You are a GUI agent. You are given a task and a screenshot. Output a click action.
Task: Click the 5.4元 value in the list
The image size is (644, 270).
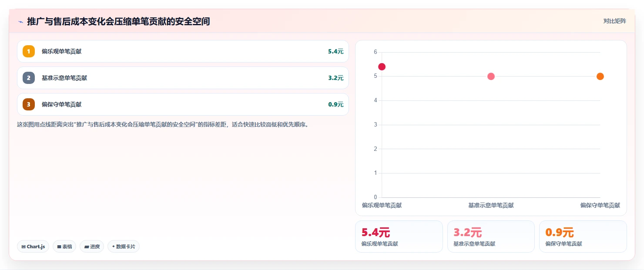point(335,51)
